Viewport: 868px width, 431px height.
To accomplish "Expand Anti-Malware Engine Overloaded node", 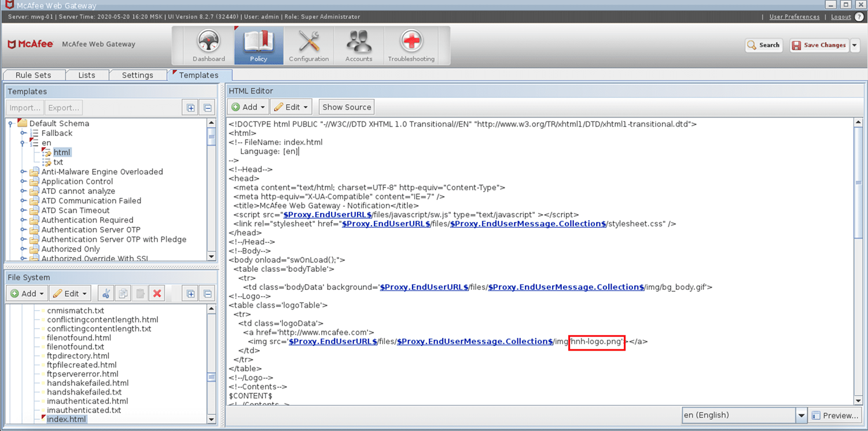I will [24, 172].
